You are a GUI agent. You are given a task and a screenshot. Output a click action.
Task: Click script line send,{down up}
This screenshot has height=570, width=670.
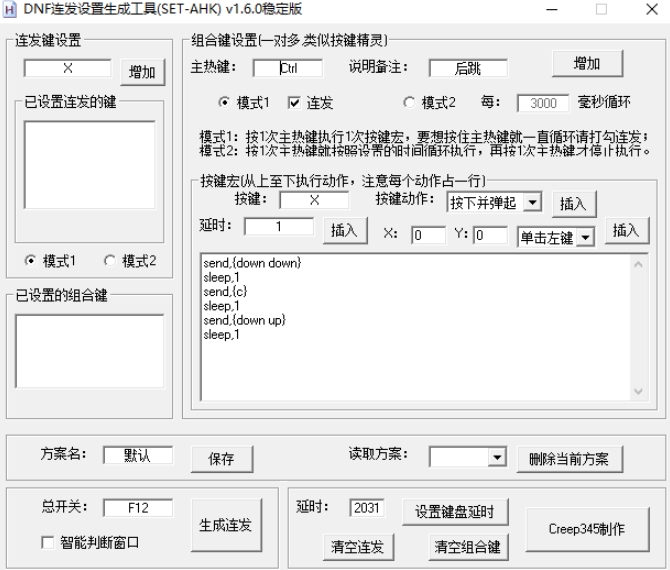(x=244, y=320)
